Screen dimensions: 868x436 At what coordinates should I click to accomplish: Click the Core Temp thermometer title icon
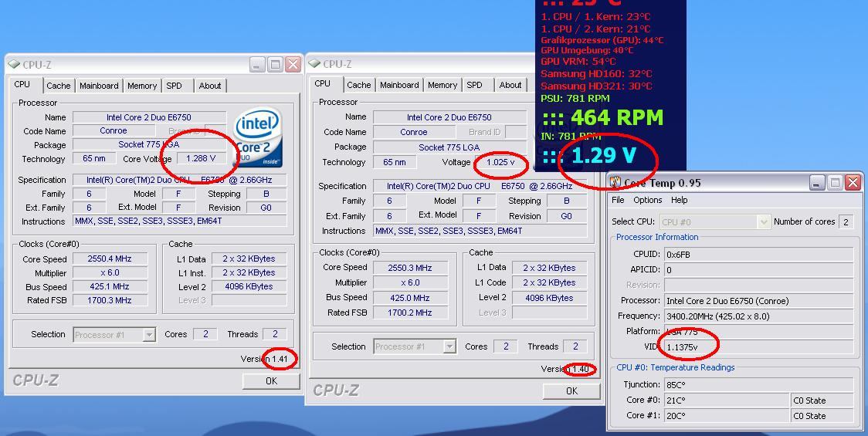click(x=615, y=183)
